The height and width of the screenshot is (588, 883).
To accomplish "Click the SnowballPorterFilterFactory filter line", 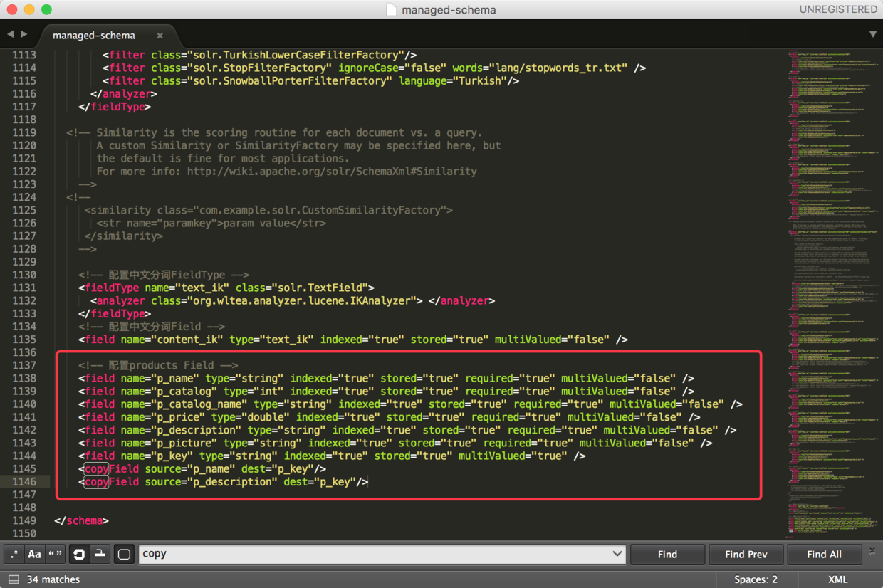I will click(310, 80).
